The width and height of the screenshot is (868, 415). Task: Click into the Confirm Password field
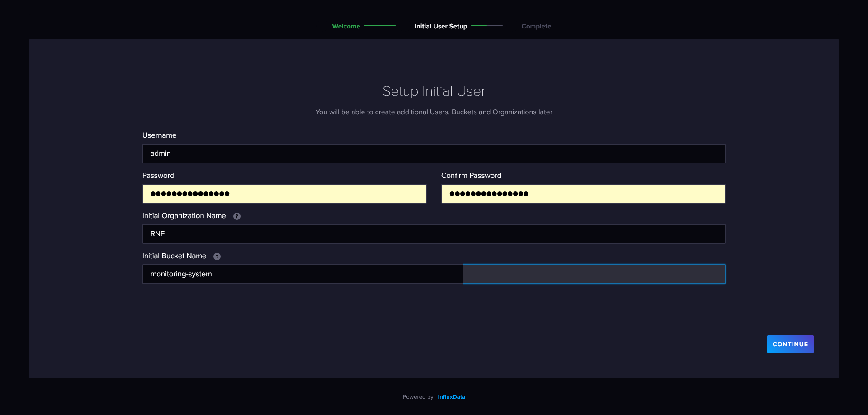click(x=583, y=194)
